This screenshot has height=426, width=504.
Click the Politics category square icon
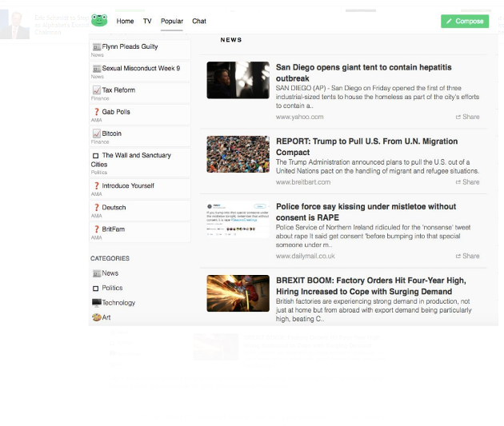(x=95, y=289)
